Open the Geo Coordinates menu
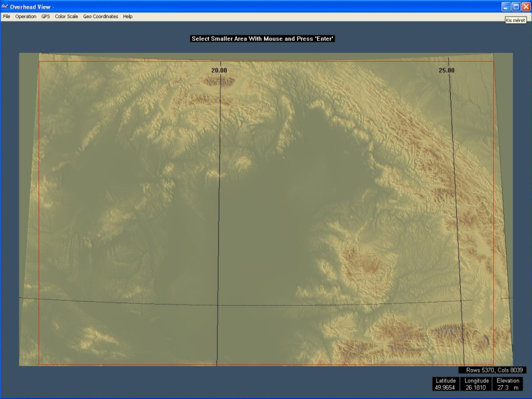The height and width of the screenshot is (399, 532). point(101,17)
